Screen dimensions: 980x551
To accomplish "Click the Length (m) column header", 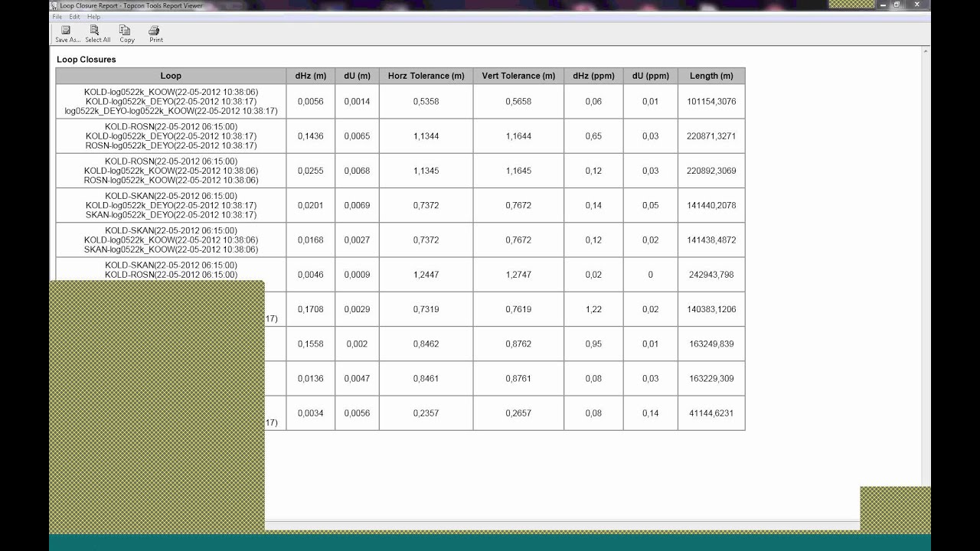I will [x=711, y=76].
